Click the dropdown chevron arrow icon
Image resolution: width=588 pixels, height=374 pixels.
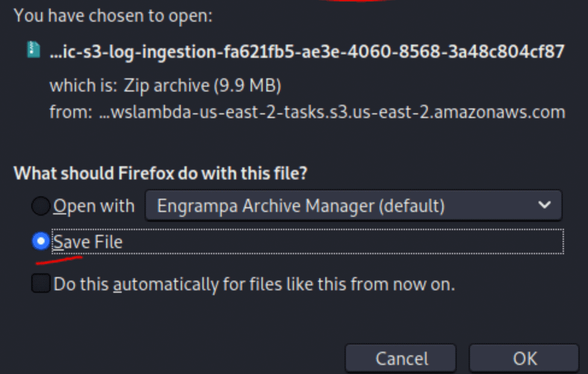pos(544,205)
